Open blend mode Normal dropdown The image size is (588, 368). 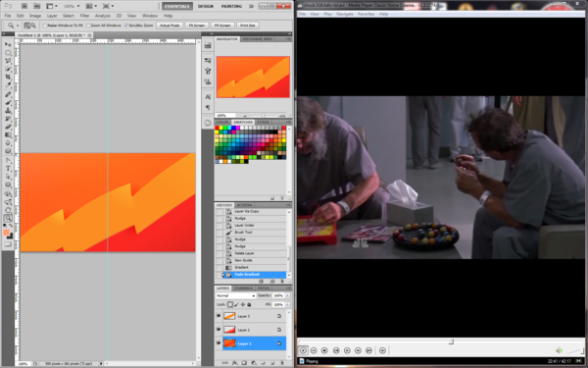[x=235, y=296]
